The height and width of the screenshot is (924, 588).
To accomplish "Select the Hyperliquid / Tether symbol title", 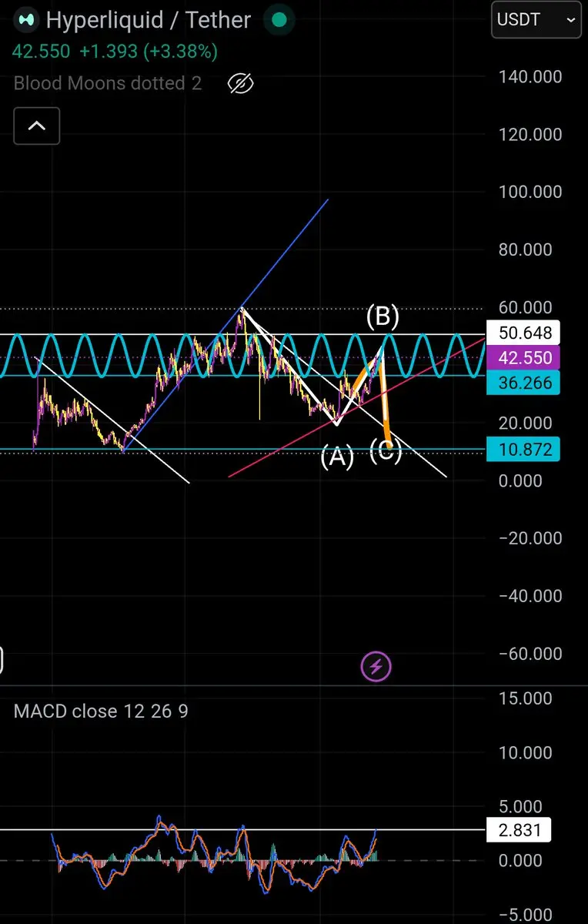I will point(149,20).
